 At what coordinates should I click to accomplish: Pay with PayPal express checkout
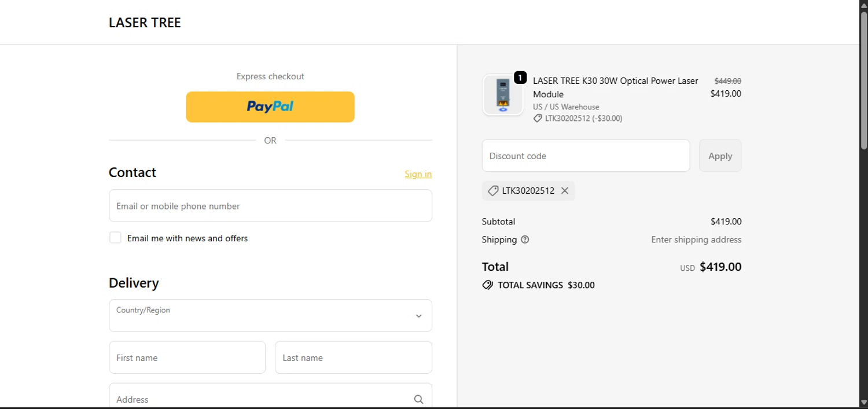point(270,106)
